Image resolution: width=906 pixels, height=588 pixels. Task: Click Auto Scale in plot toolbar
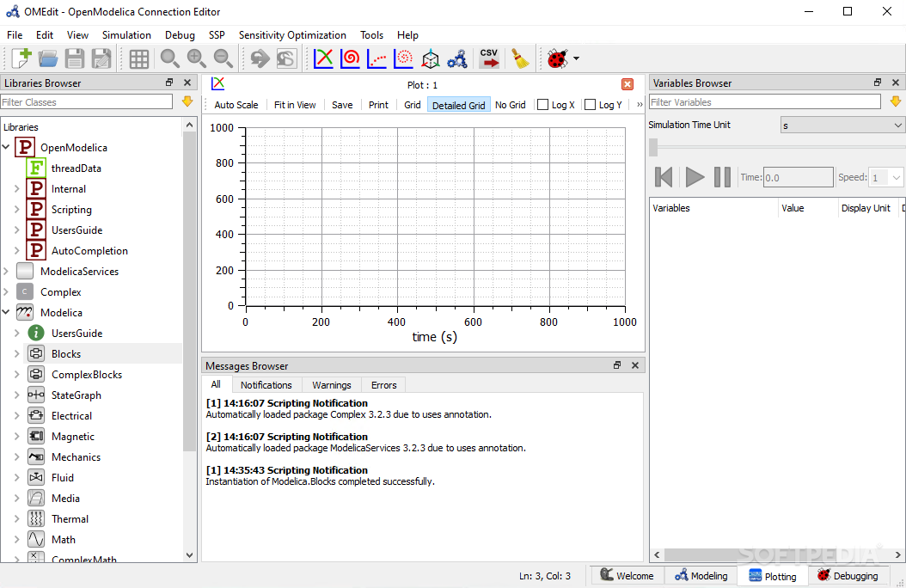[236, 105]
